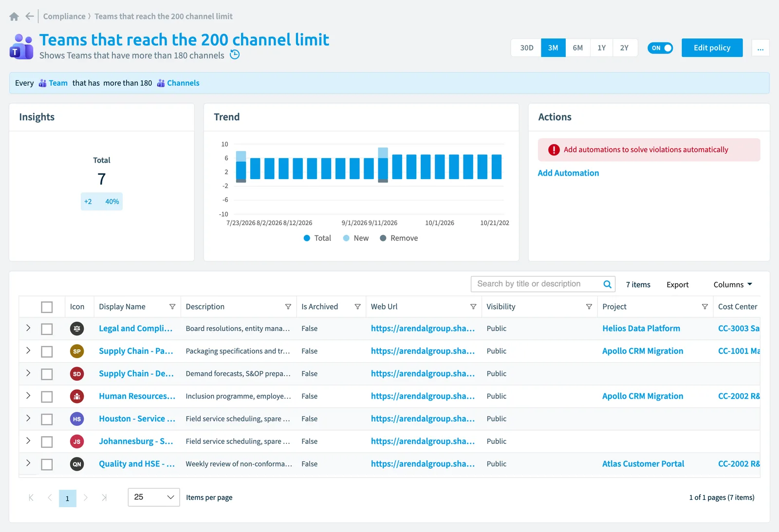Open the Helios Data Platform project link
Screen dimensions: 779x532
pyautogui.click(x=641, y=329)
